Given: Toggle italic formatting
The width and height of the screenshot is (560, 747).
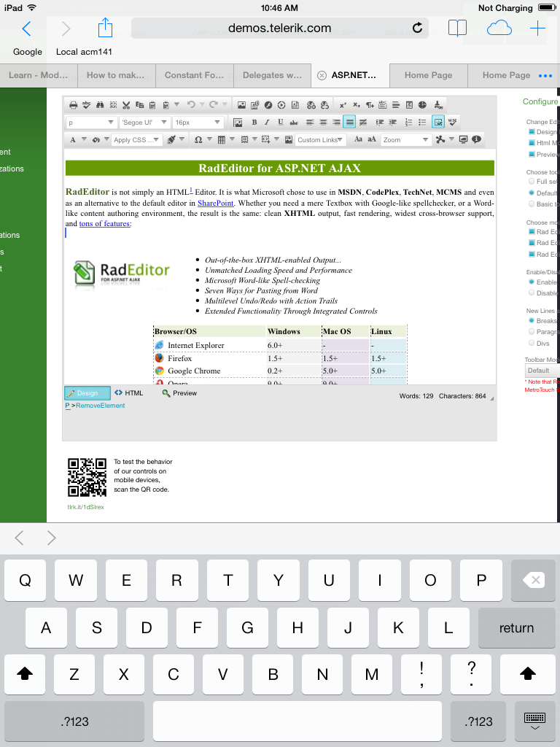Looking at the screenshot, I should 267,123.
